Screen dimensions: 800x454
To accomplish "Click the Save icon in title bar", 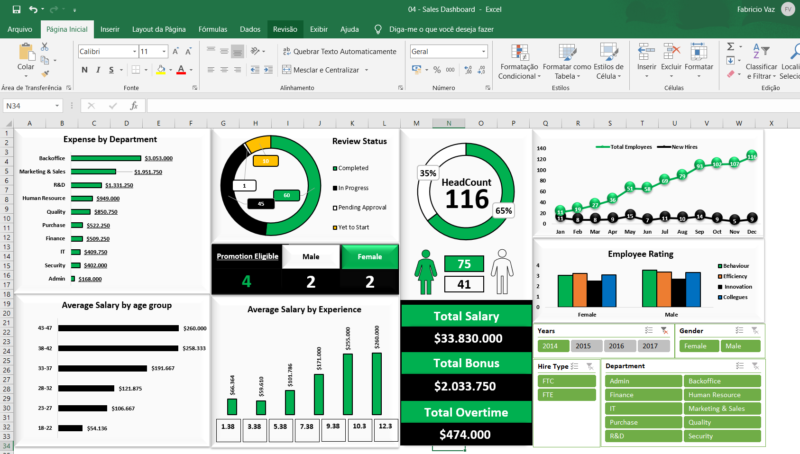I will tap(16, 9).
